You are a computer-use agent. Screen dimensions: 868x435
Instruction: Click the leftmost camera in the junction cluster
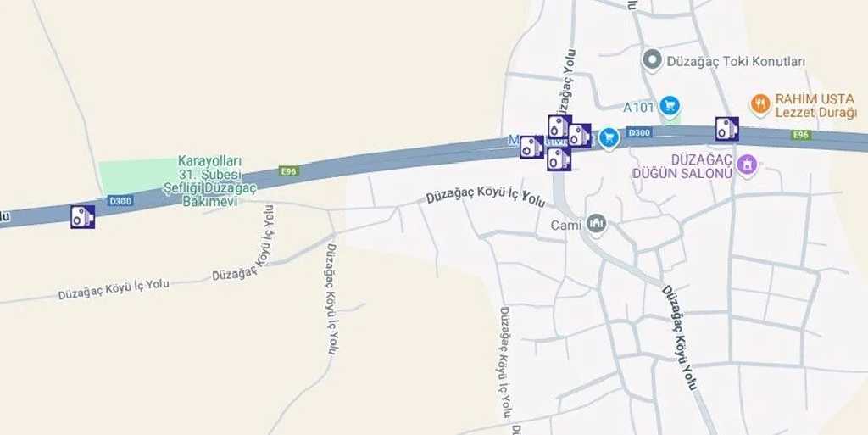(x=531, y=147)
